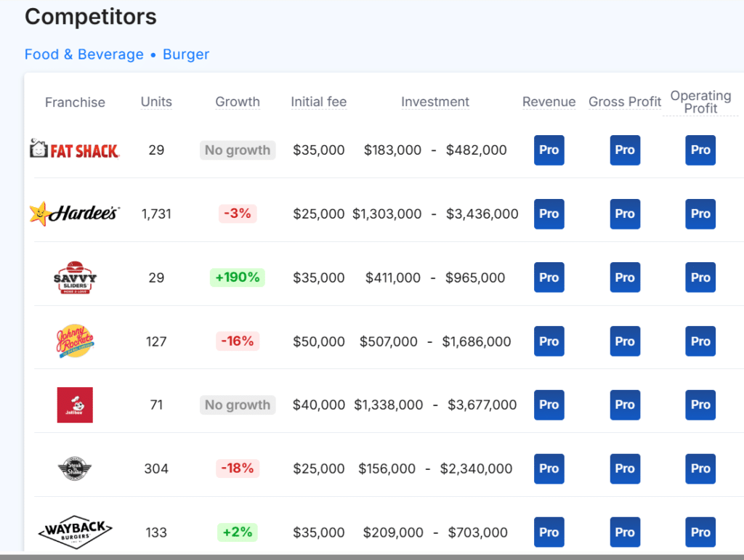Unlock Fat Shack Gross Profit Pro button
Image resolution: width=744 pixels, height=560 pixels.
coord(625,150)
